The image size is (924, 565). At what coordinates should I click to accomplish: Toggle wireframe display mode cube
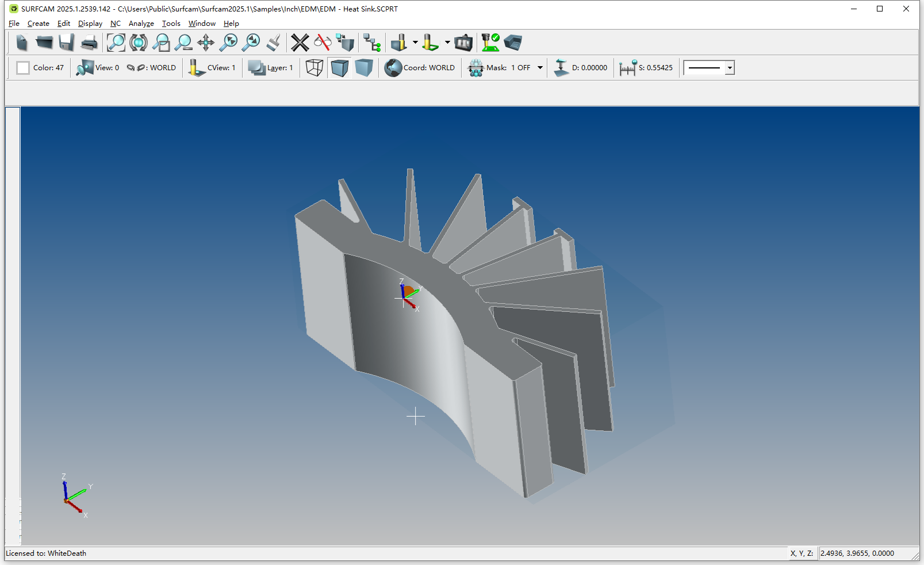click(315, 68)
